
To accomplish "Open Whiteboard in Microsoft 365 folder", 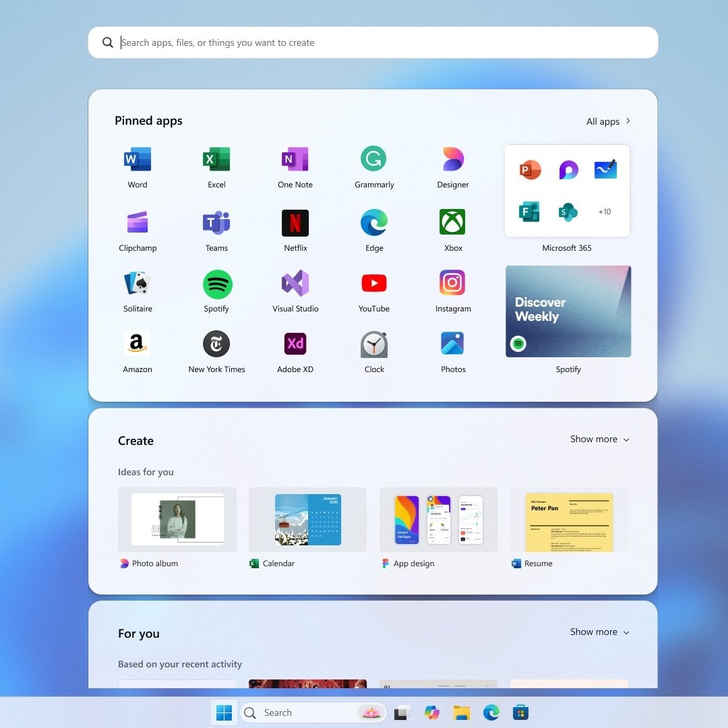I will pos(605,169).
